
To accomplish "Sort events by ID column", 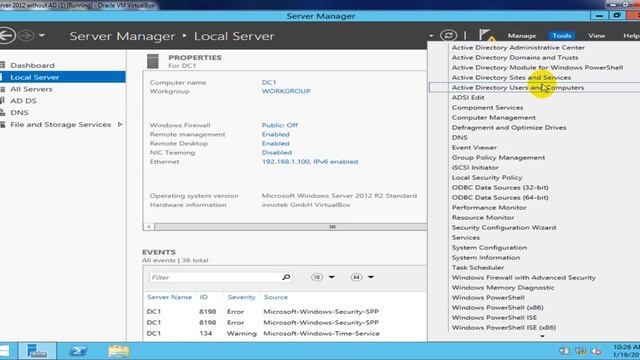I will pyautogui.click(x=204, y=297).
